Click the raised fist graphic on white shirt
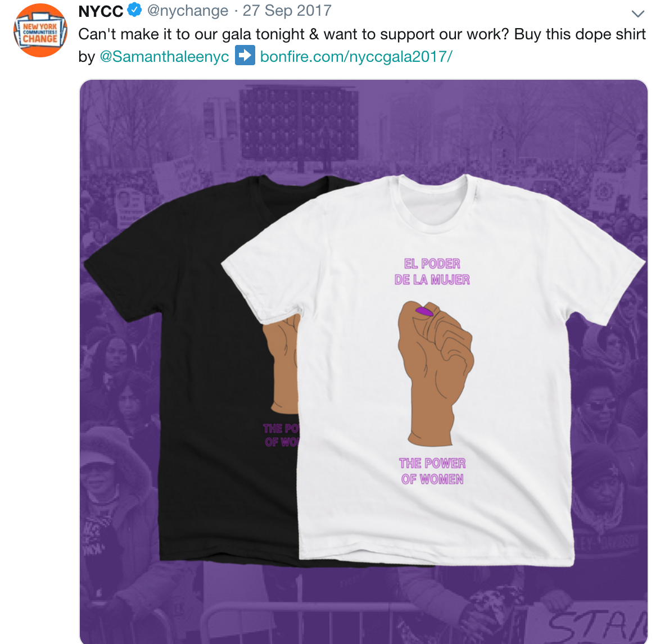This screenshot has width=660, height=644. coord(436,374)
